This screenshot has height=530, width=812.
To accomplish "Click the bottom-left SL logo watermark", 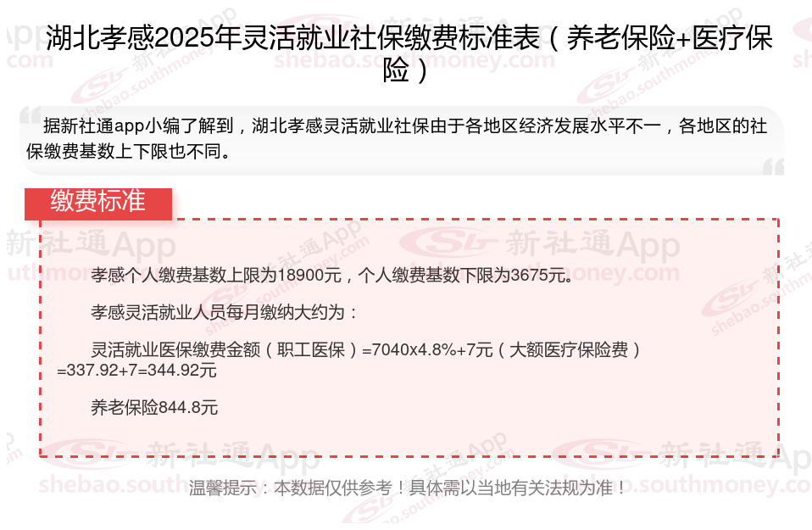I will pos(90,454).
